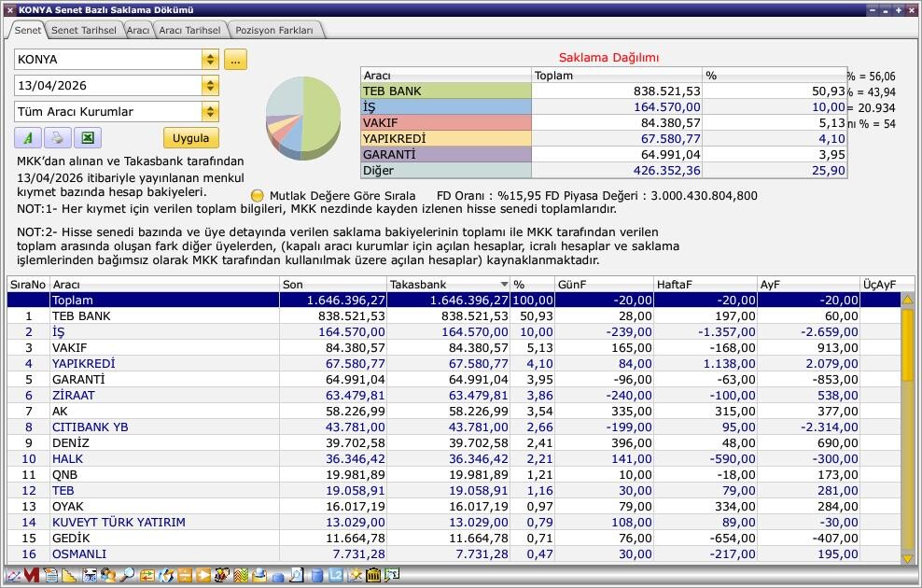Open the KONYA symbol dropdown

pos(210,60)
